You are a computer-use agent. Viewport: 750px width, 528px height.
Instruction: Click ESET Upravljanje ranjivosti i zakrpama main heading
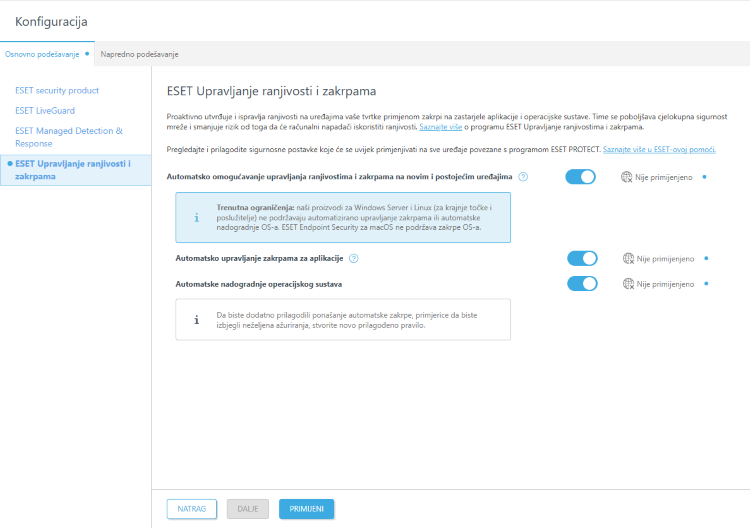pyautogui.click(x=271, y=91)
